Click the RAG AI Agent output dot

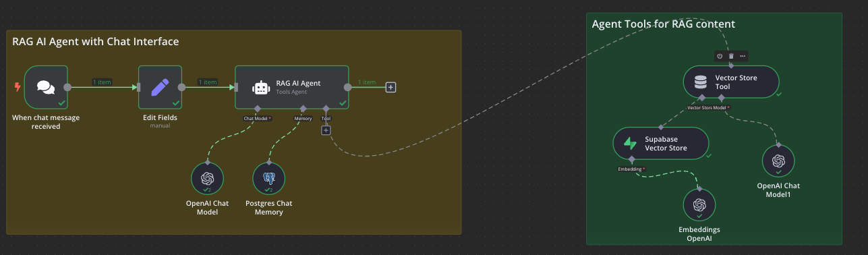348,87
